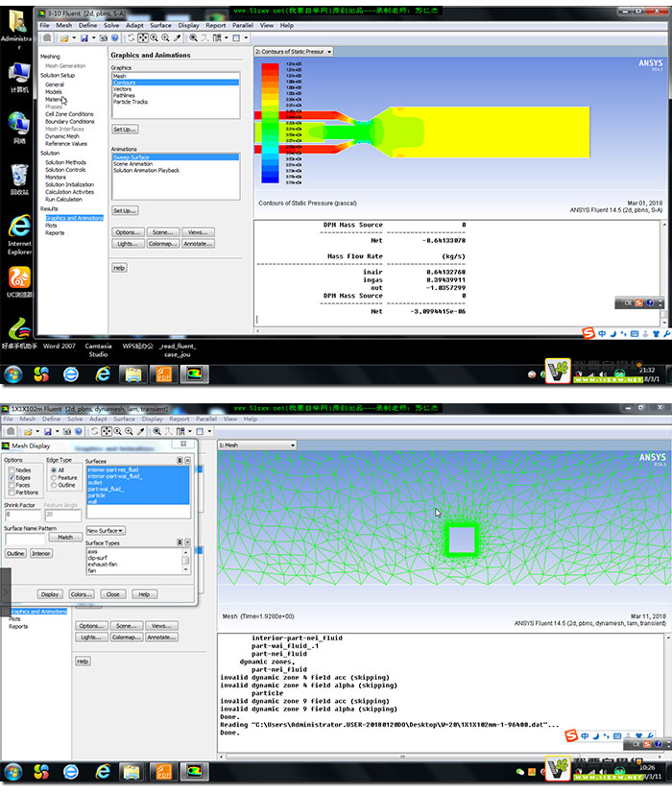The height and width of the screenshot is (794, 672).
Task: Select Feature edge type radio button
Action: coord(54,477)
